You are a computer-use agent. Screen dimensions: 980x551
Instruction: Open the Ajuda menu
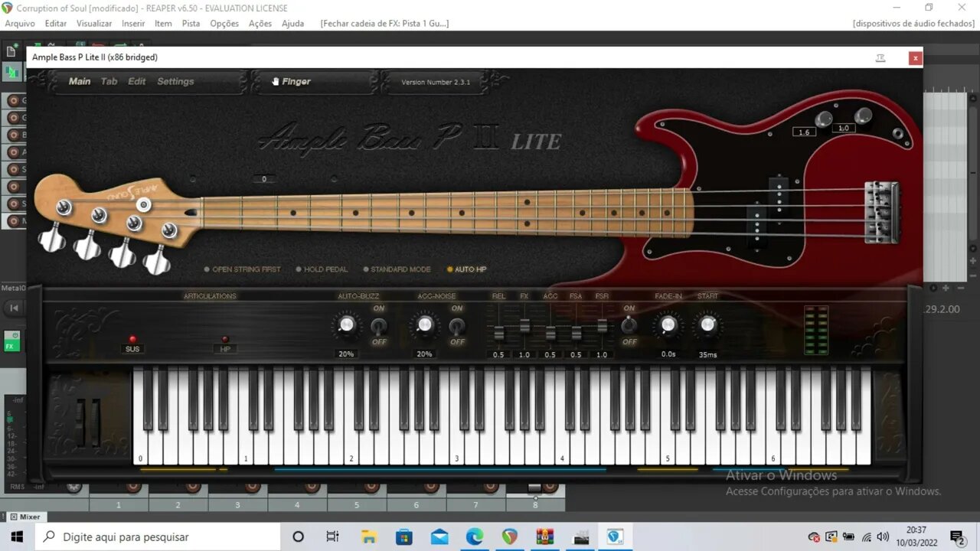point(292,24)
